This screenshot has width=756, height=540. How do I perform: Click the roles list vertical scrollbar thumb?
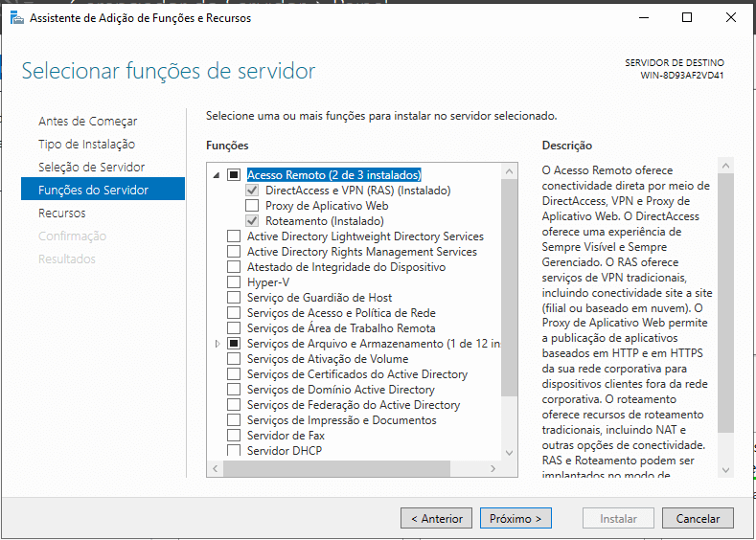click(509, 287)
